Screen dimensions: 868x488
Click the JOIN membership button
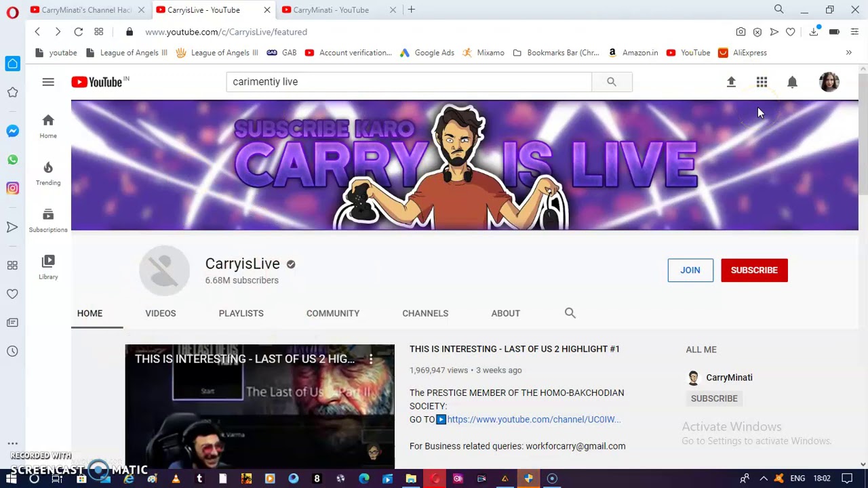click(x=690, y=270)
